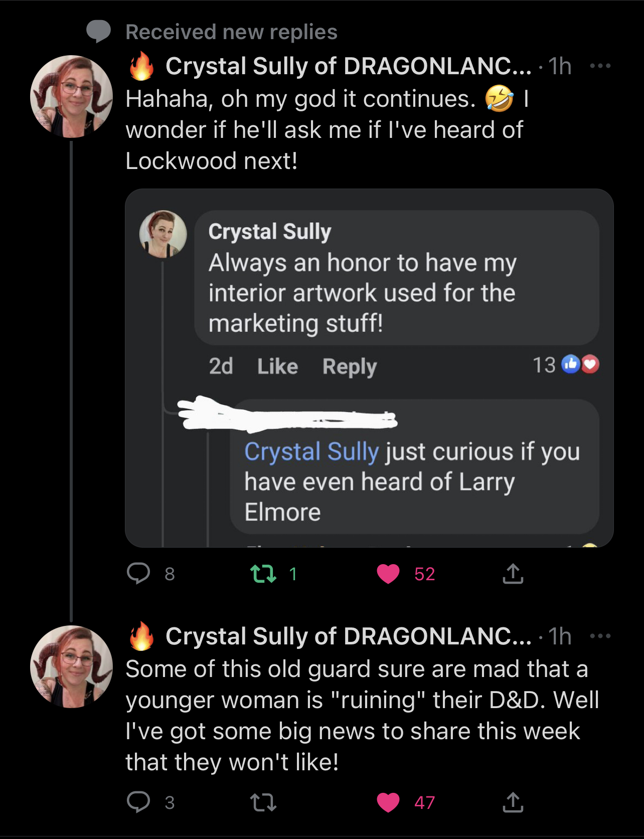Screen dimensions: 644x839
Task: Open the embedded Facebook comment screenshot image
Action: pos(369,368)
